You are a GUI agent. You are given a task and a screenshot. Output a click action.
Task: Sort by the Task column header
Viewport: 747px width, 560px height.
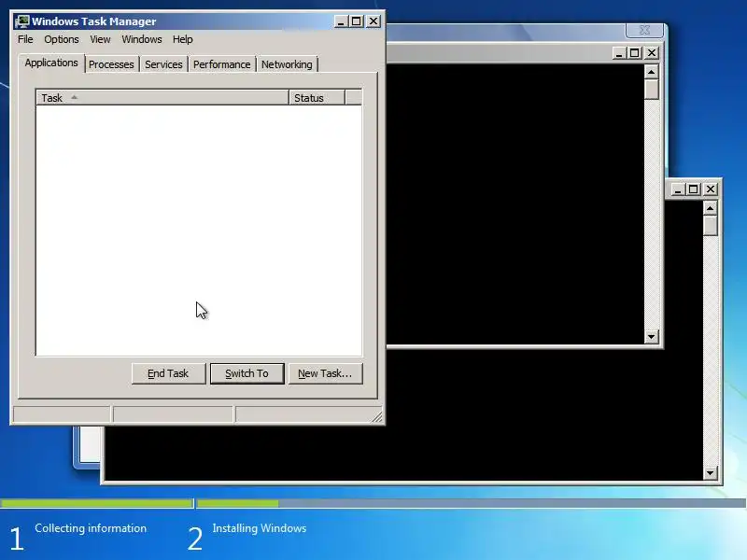pyautogui.click(x=162, y=98)
